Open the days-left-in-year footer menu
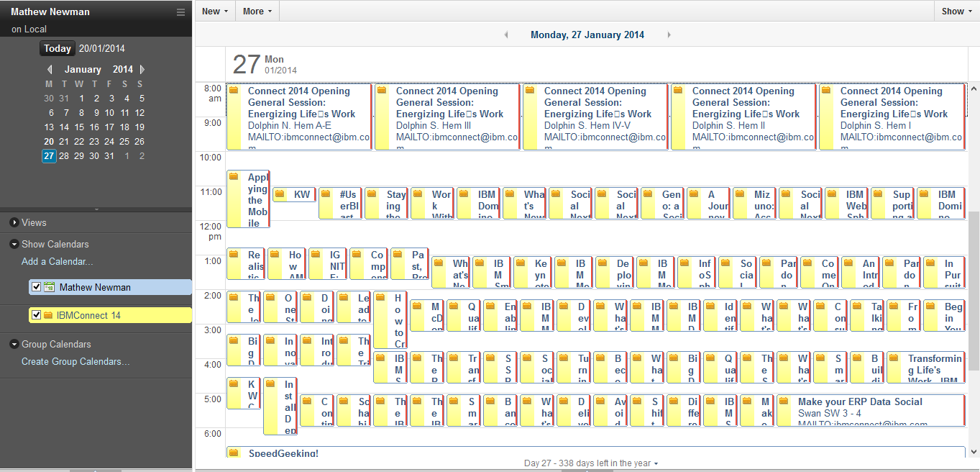This screenshot has height=472, width=980. [x=591, y=463]
